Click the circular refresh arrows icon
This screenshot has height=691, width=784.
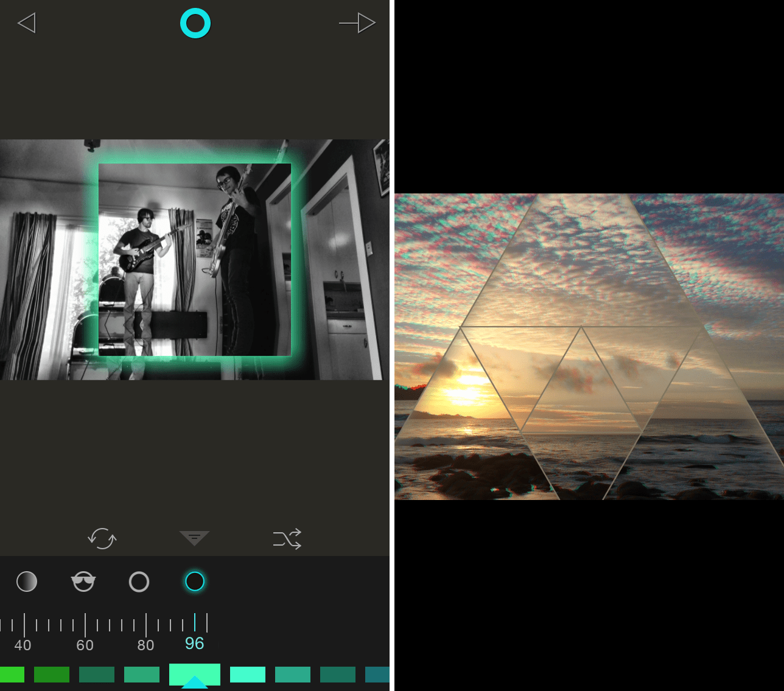click(x=102, y=538)
